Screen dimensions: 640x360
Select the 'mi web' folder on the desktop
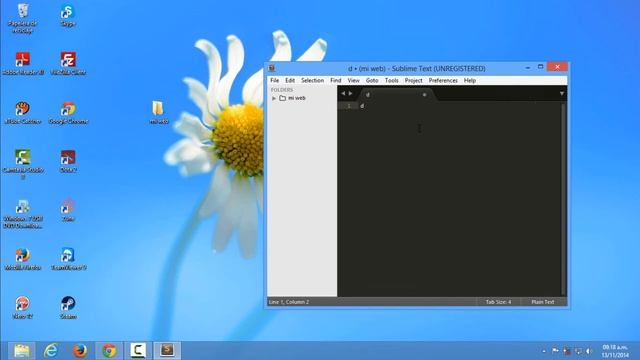click(158, 112)
